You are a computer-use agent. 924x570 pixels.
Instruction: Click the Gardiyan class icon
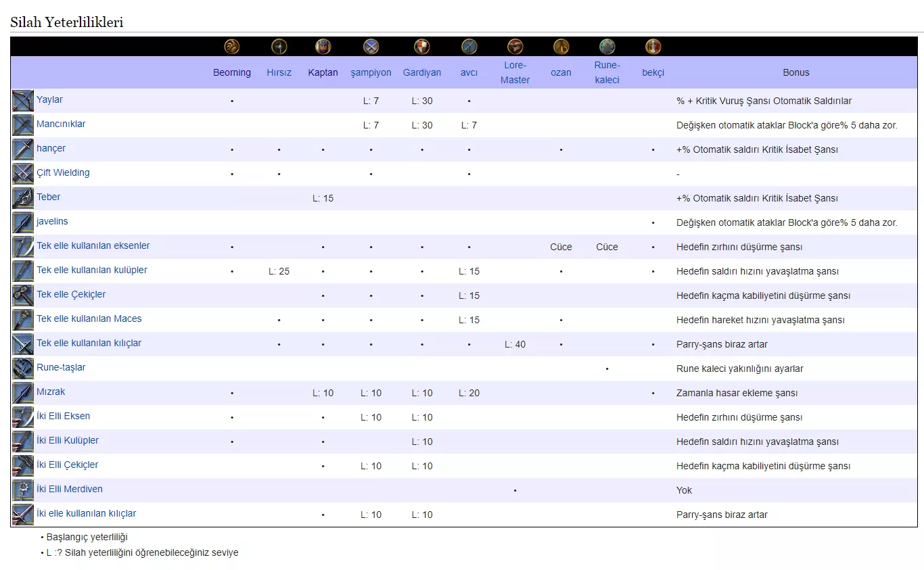(422, 47)
